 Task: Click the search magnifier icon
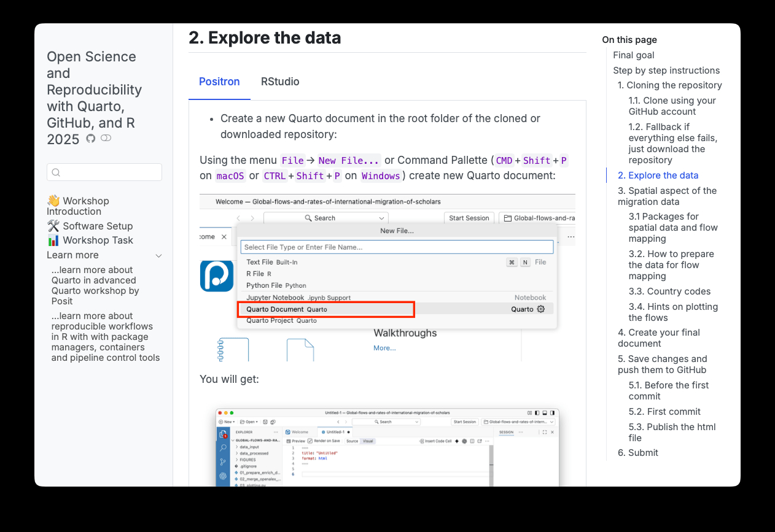pyautogui.click(x=56, y=172)
